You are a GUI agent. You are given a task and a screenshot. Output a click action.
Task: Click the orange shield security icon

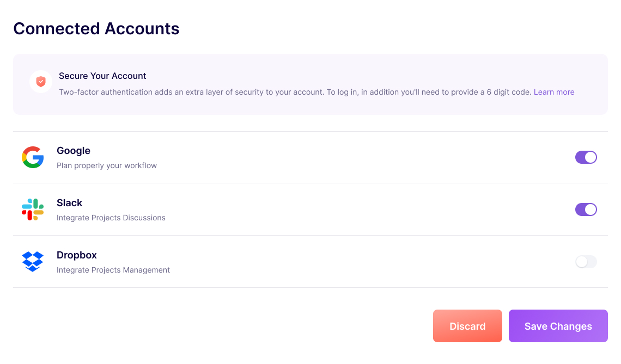tap(41, 82)
